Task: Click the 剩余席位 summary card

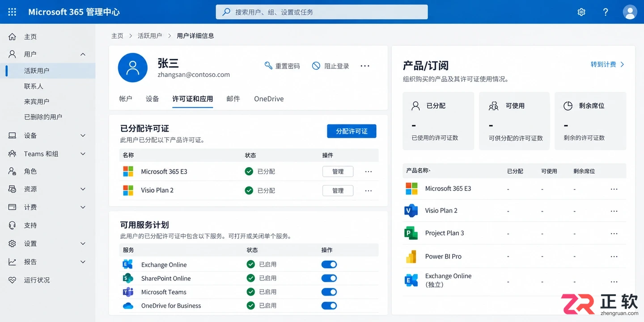Action: [x=590, y=121]
